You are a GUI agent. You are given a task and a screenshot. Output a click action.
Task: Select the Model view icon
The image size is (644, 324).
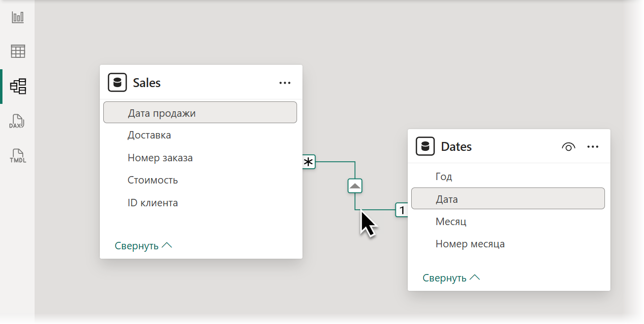click(18, 86)
